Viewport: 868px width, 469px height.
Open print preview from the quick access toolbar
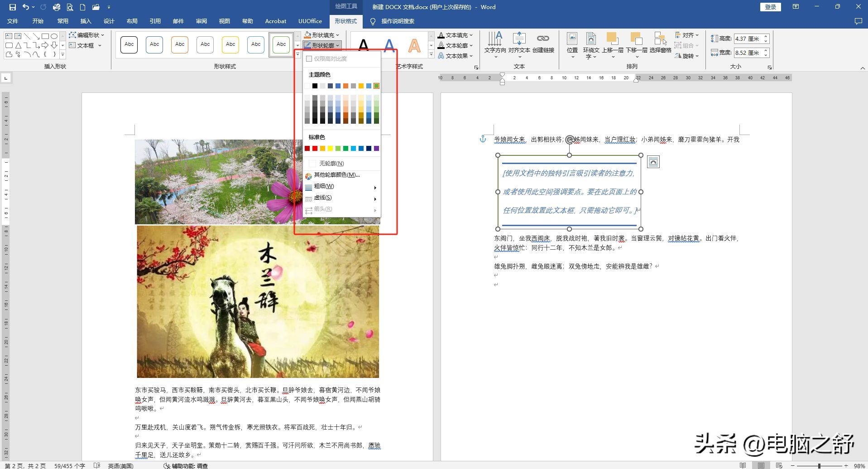pos(70,7)
